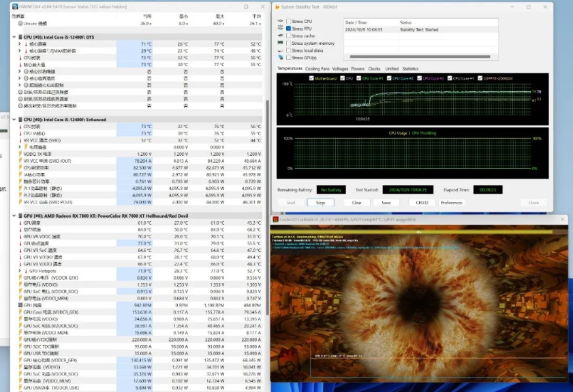This screenshot has height=392, width=573.
Task: Expand the TjMAX distance row showing 29 °C
Action: point(20,51)
